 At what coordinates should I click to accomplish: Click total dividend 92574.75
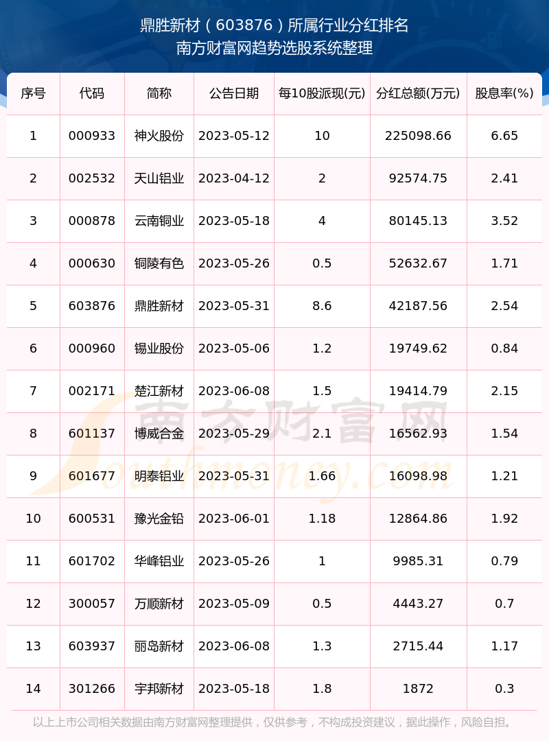point(418,178)
